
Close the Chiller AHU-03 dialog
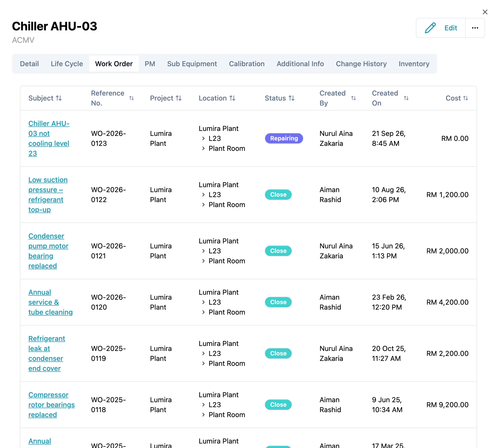[x=485, y=12]
